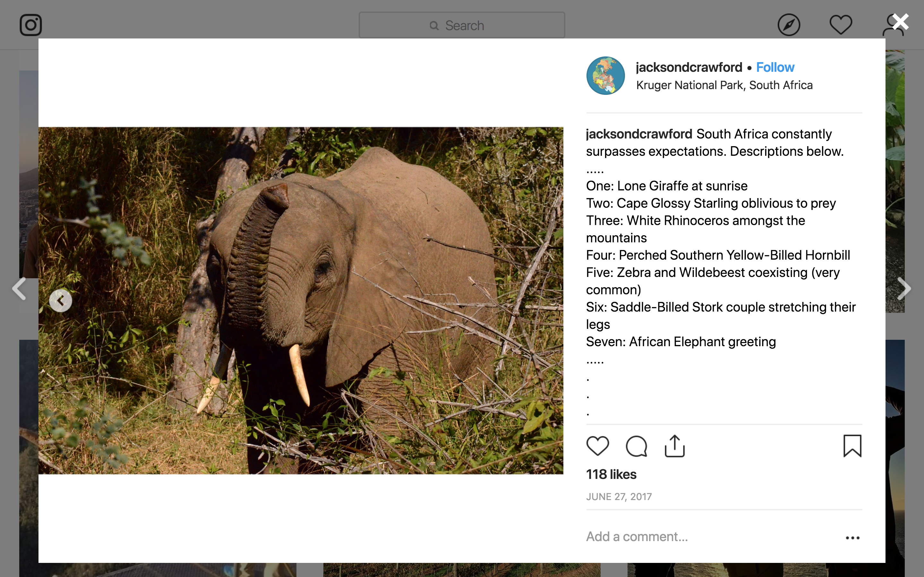Like the post with heart icon
Viewport: 924px width, 577px height.
tap(597, 446)
